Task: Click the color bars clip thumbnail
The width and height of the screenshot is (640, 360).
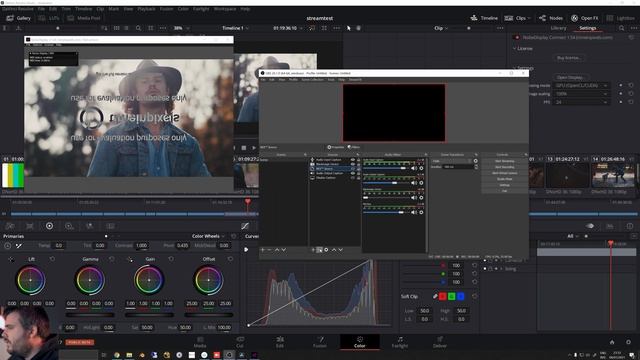Action: coord(13,176)
